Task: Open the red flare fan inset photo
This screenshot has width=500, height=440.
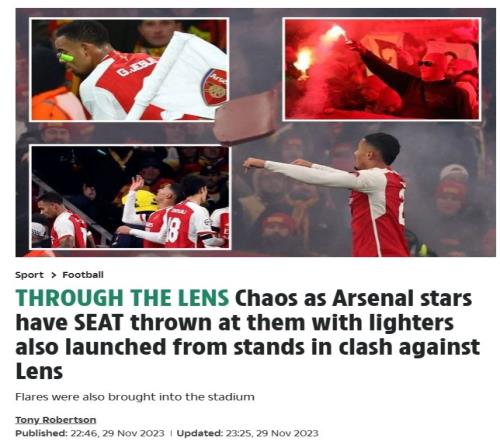Action: pyautogui.click(x=382, y=69)
